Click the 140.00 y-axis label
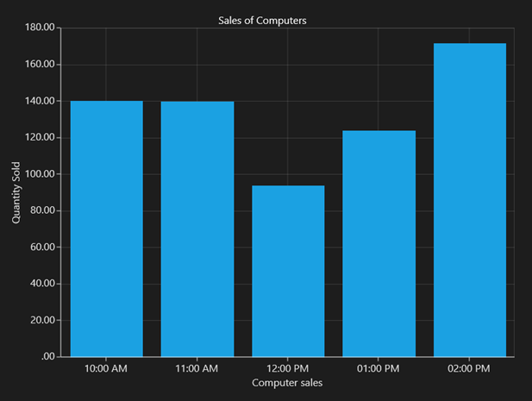The width and height of the screenshot is (532, 401). pos(40,101)
